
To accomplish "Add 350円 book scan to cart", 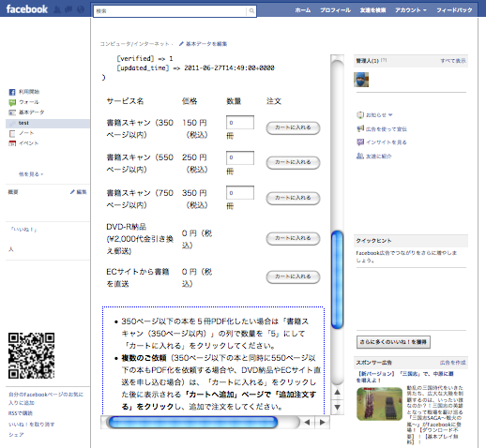I will pos(293,198).
